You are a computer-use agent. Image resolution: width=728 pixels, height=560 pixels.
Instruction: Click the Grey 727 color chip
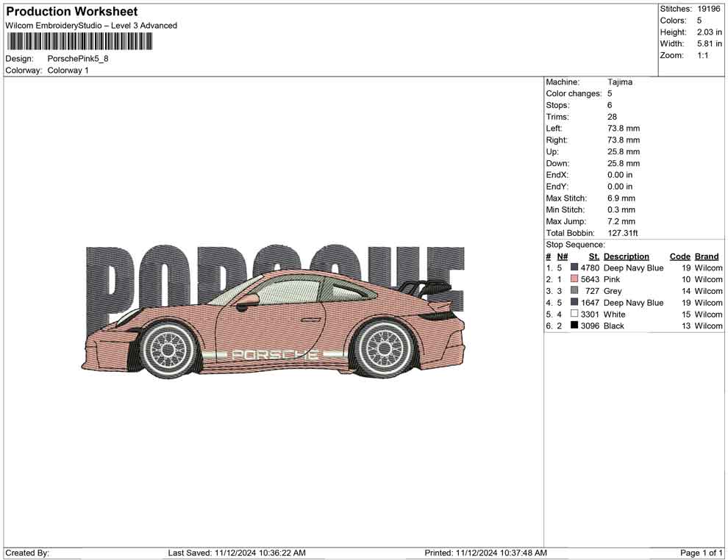pos(574,291)
